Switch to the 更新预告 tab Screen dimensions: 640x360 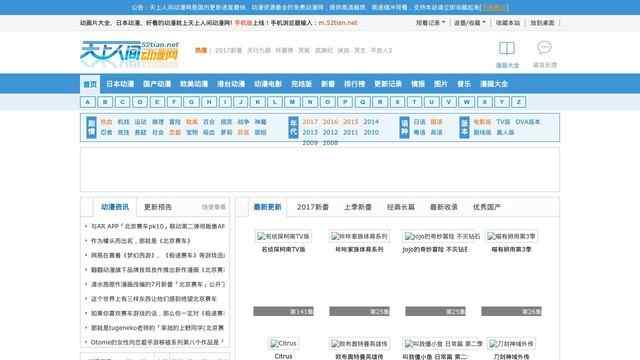158,207
